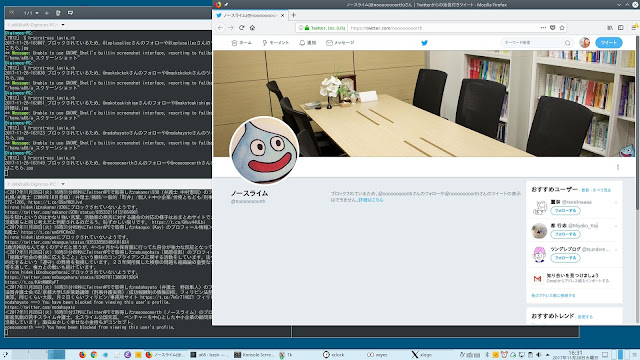The width and height of the screenshot is (640, 360).
Task: Click the Pocket save icon in URL bar
Action: (x=552, y=28)
